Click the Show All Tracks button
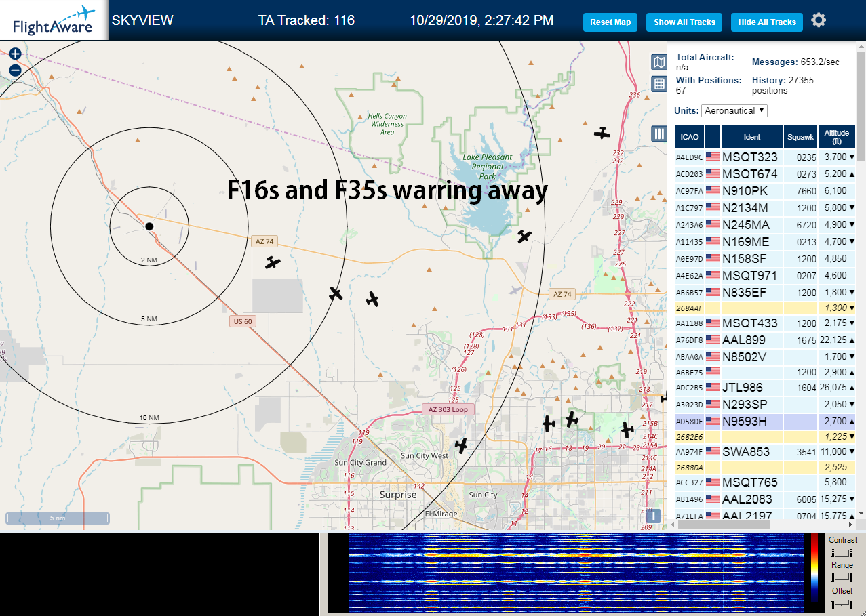Image resolution: width=866 pixels, height=616 pixels. pos(684,22)
